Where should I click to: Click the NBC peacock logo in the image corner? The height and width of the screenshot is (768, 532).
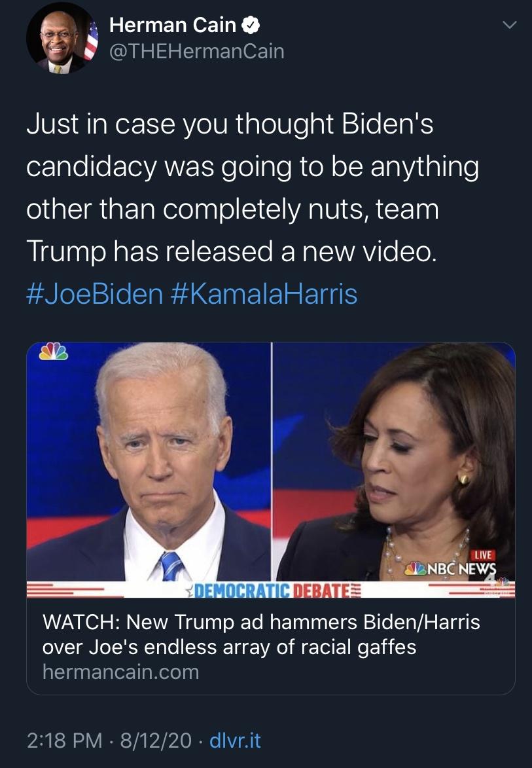tap(53, 352)
